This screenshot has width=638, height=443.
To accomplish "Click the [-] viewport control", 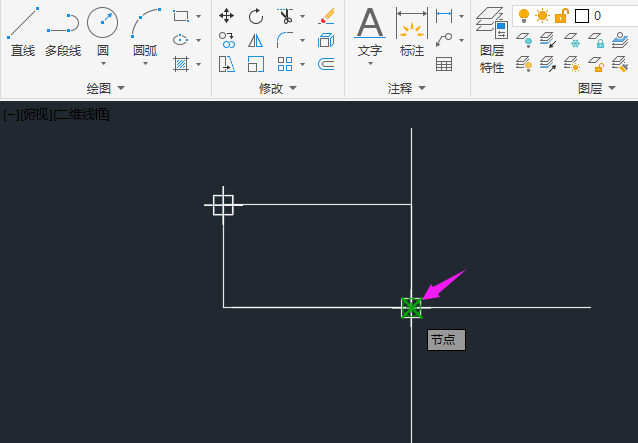I will pos(11,115).
